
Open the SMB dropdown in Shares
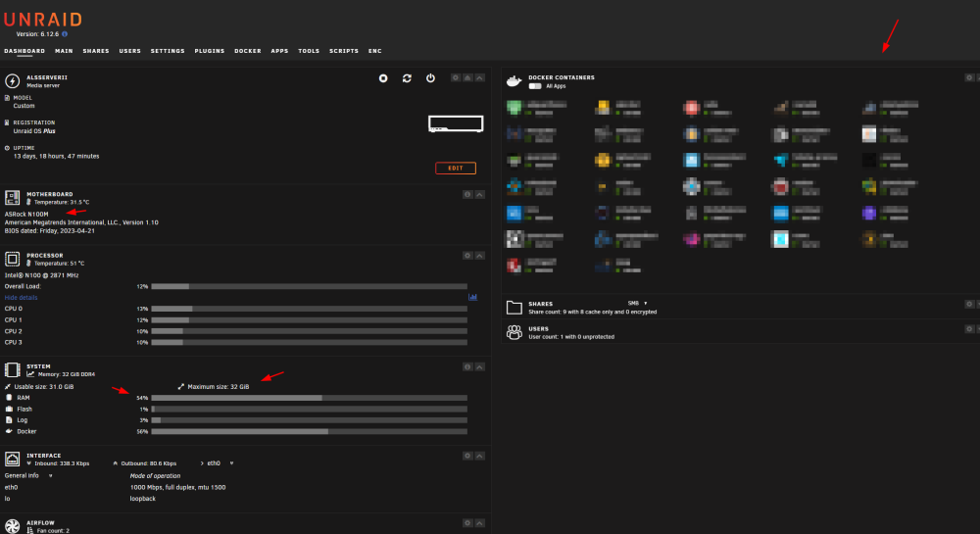pyautogui.click(x=638, y=304)
